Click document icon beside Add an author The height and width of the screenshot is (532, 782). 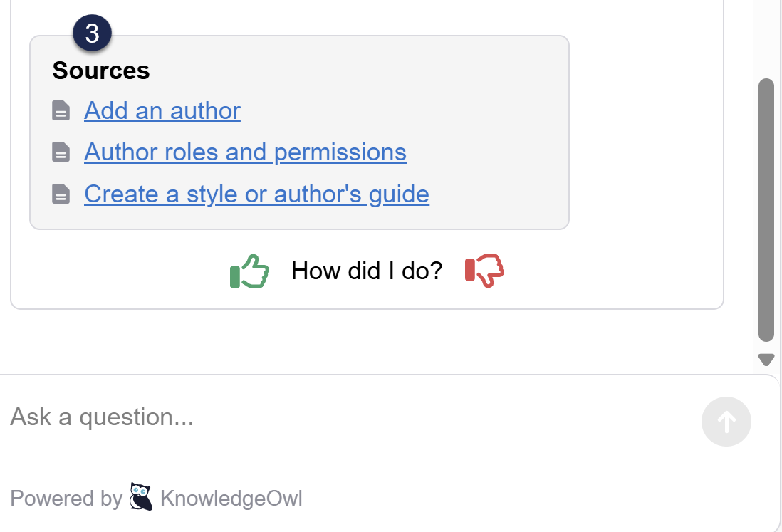pyautogui.click(x=61, y=111)
